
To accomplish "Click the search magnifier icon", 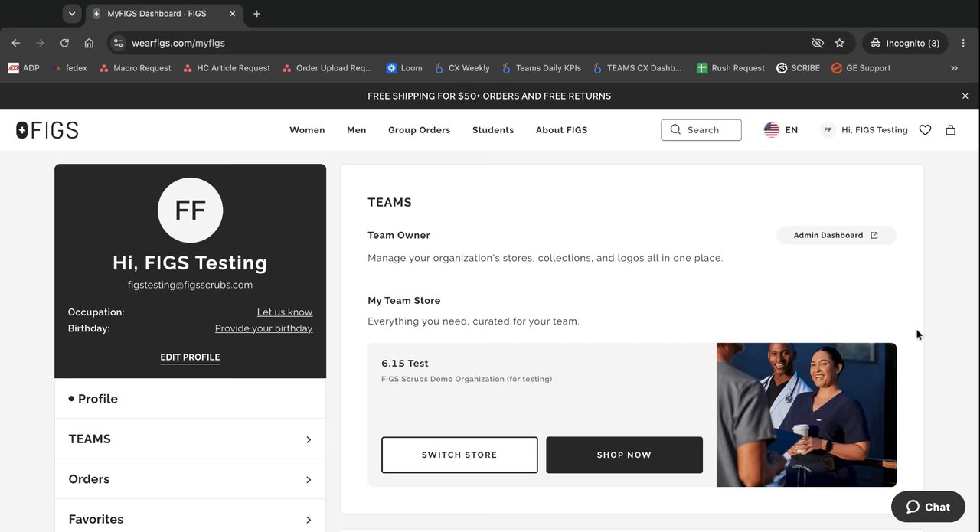I will 675,129.
